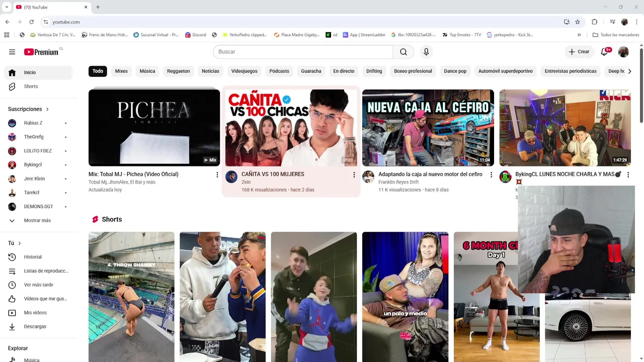Play the NUEVA CAJA AL CÉFIRO thumbnail
Screen dimensions: 644x362
click(x=428, y=128)
